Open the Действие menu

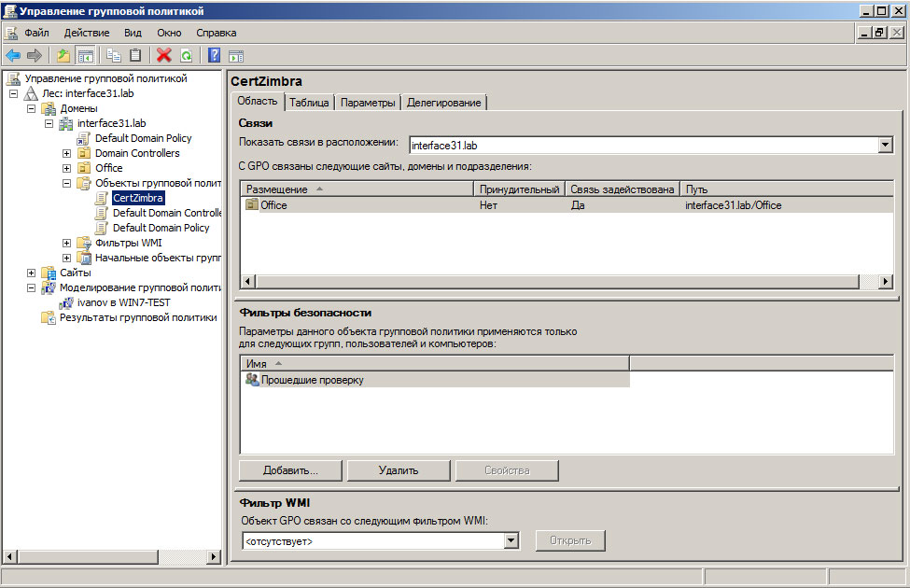[87, 33]
